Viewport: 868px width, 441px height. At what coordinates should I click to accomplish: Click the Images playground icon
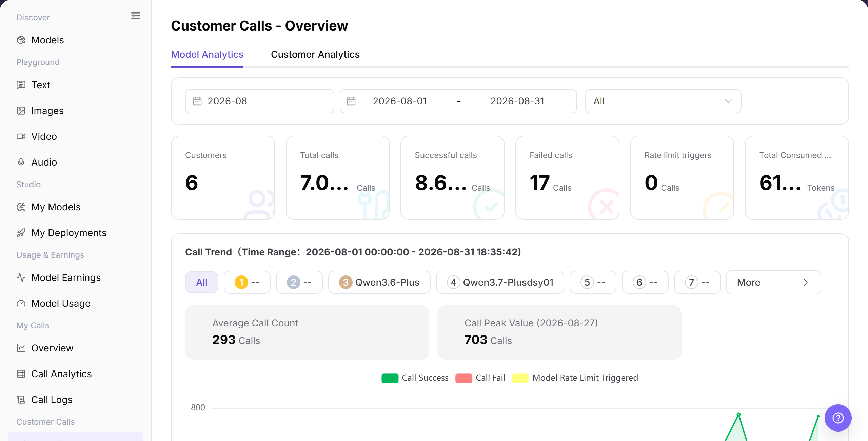point(21,111)
